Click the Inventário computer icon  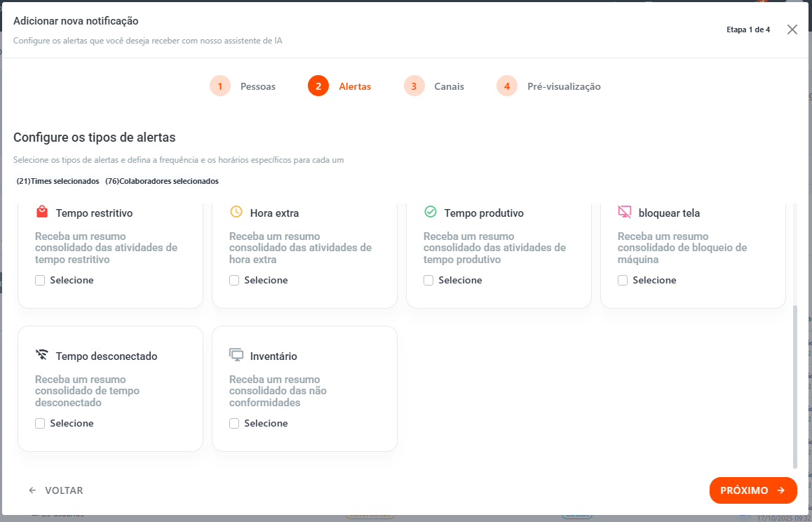coord(236,355)
